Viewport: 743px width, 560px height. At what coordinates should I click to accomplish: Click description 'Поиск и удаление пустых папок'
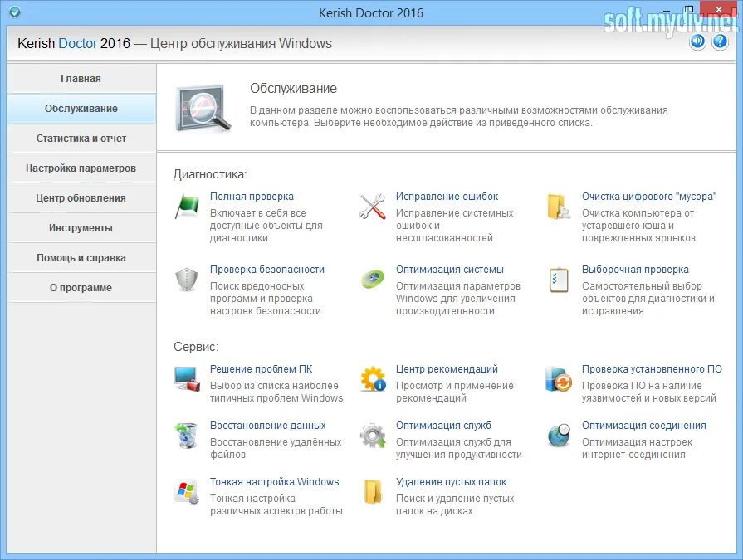tap(455, 504)
